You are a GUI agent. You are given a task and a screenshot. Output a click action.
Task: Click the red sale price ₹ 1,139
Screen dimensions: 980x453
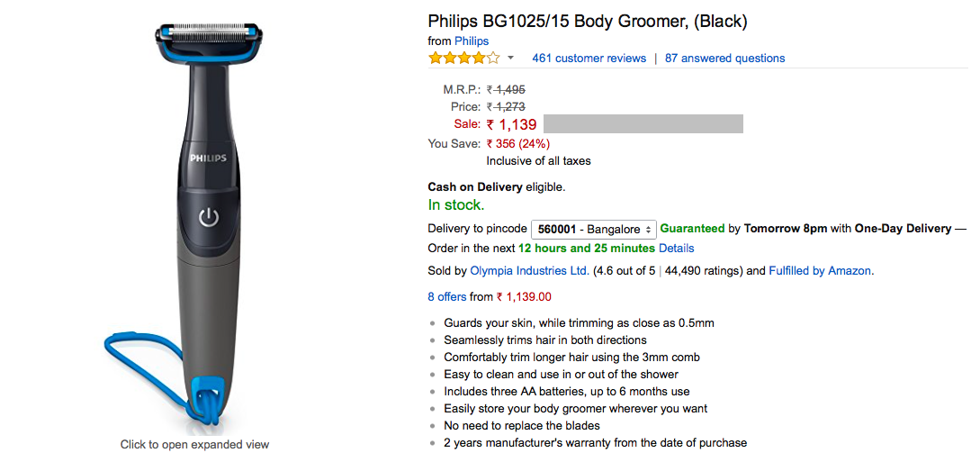[511, 124]
